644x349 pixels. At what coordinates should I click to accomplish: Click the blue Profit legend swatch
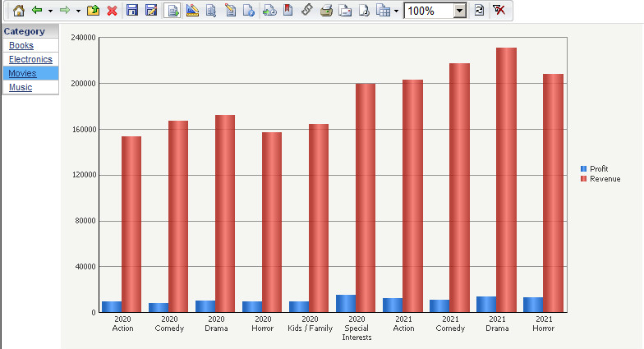click(x=583, y=169)
